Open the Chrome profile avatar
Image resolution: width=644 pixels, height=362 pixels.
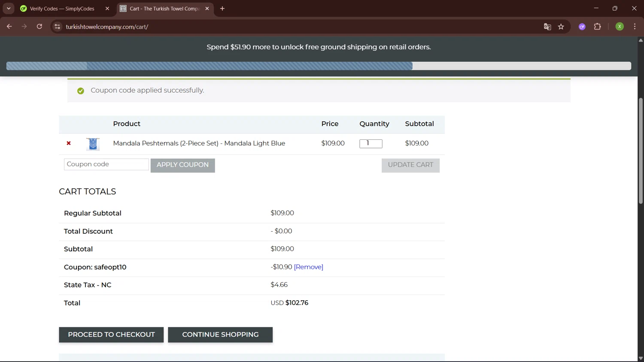(x=620, y=27)
